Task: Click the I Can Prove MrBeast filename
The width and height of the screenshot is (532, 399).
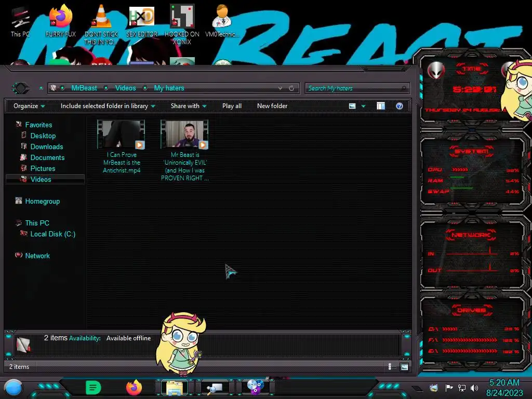Action: [x=122, y=163]
